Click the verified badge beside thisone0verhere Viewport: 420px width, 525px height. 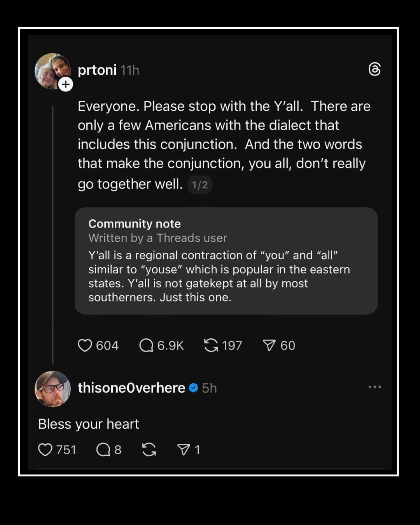pyautogui.click(x=193, y=388)
